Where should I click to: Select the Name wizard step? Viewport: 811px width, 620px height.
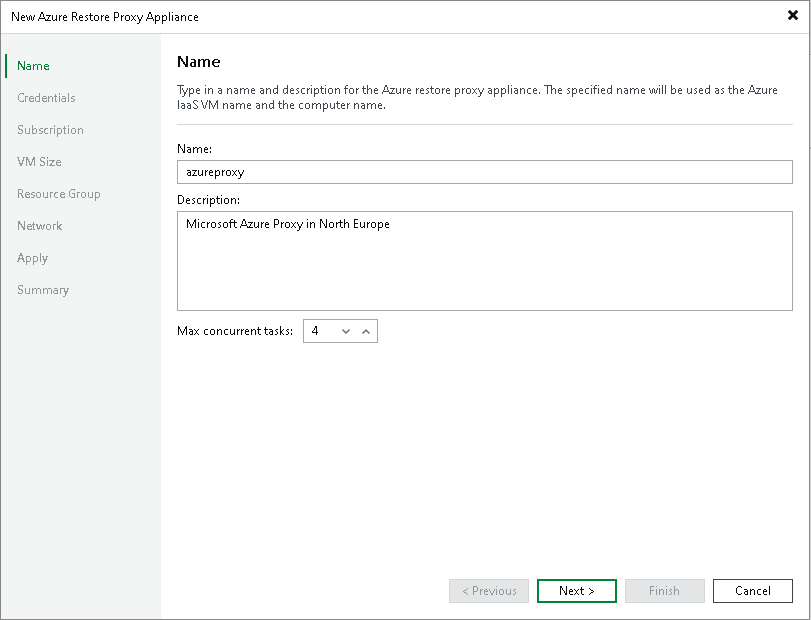pos(33,66)
